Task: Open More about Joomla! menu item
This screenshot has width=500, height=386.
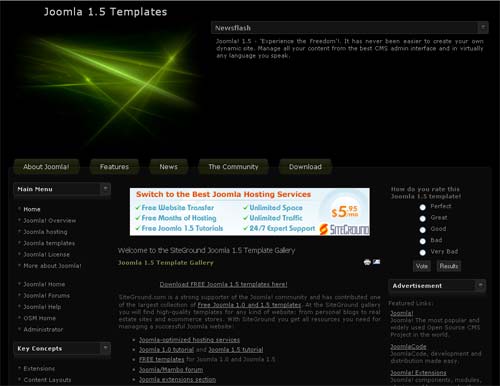Action: (52, 266)
